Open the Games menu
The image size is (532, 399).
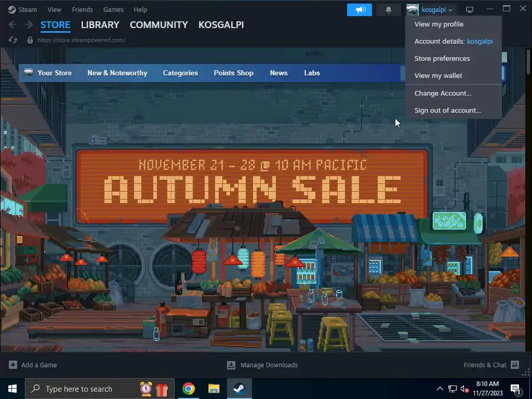click(x=113, y=9)
